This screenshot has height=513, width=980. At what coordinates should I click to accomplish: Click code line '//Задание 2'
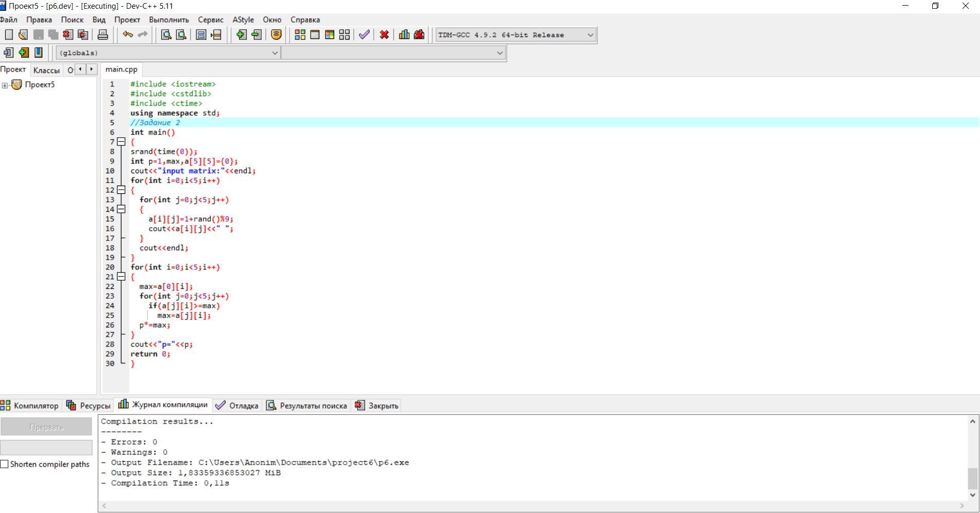(155, 123)
